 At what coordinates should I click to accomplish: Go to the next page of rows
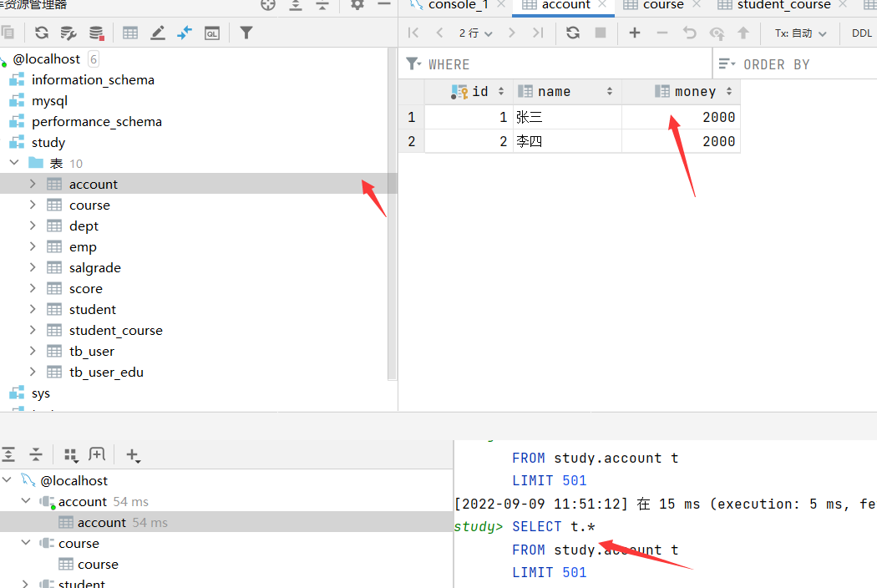coord(511,33)
